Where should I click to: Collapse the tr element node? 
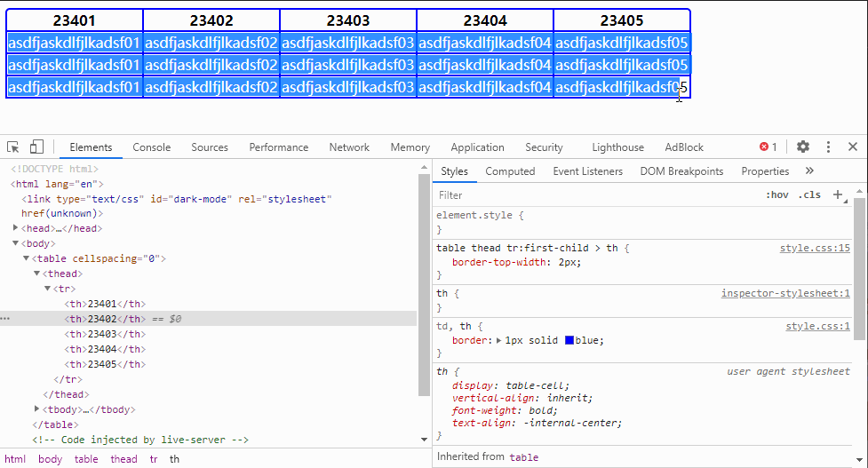point(48,289)
